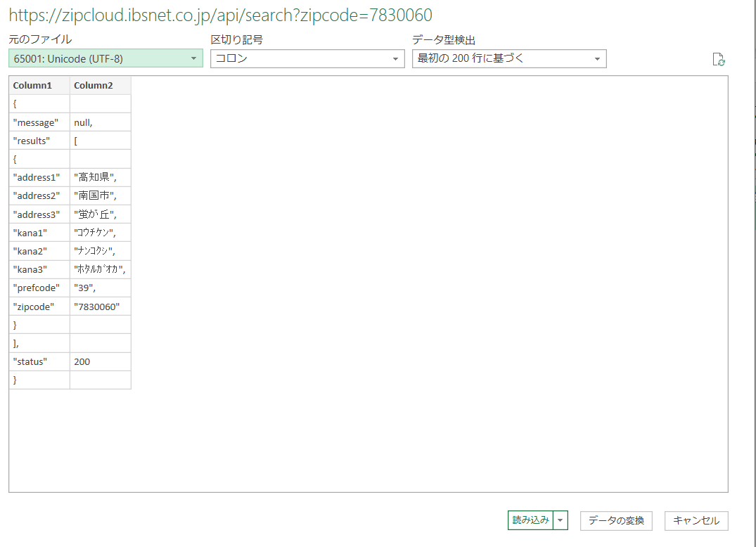Click データの変換 to open Power Query editor
This screenshot has width=756, height=547.
[x=616, y=520]
